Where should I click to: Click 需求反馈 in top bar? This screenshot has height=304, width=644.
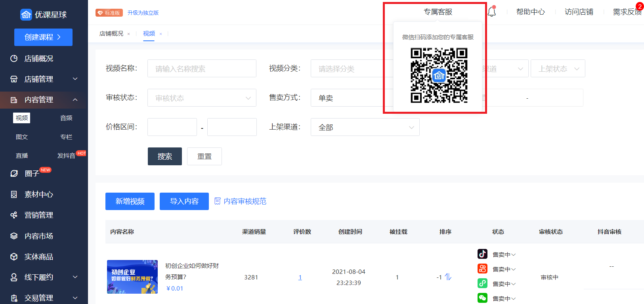627,12
